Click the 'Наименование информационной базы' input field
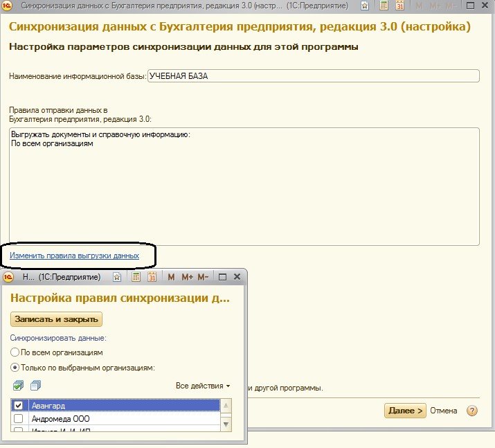This screenshot has height=448, width=495. [314, 76]
